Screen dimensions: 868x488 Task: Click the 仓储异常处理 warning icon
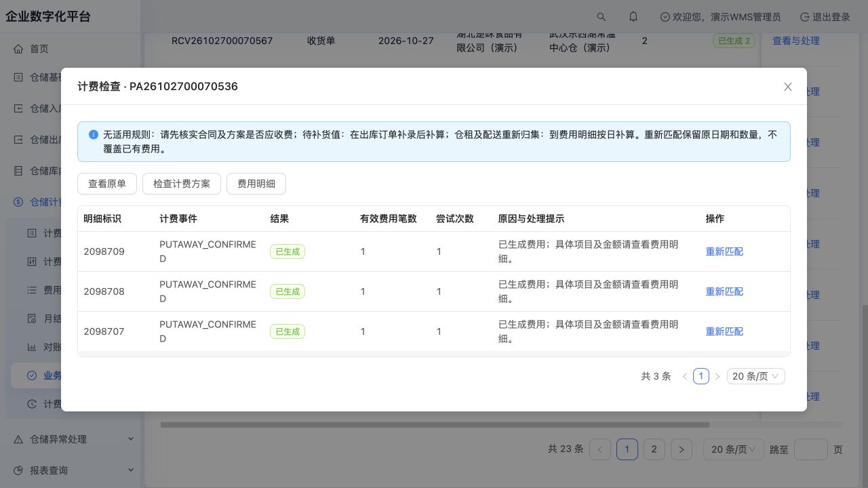tap(18, 439)
